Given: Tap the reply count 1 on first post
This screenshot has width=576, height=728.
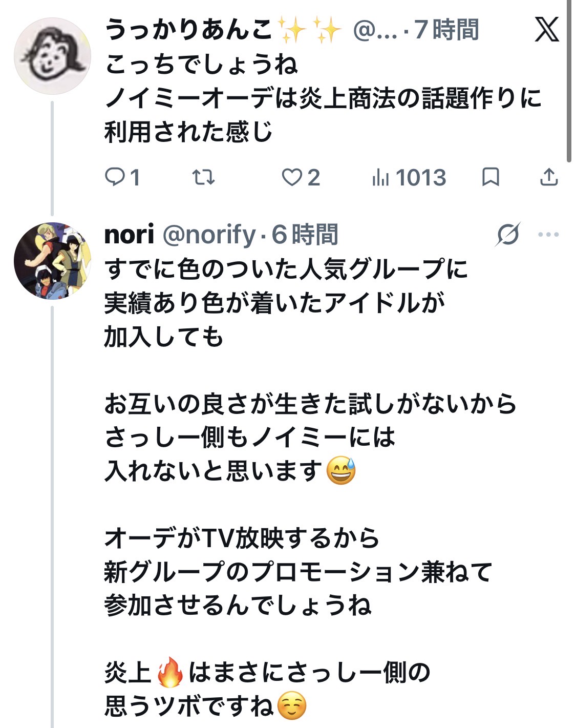Looking at the screenshot, I should click(x=135, y=178).
